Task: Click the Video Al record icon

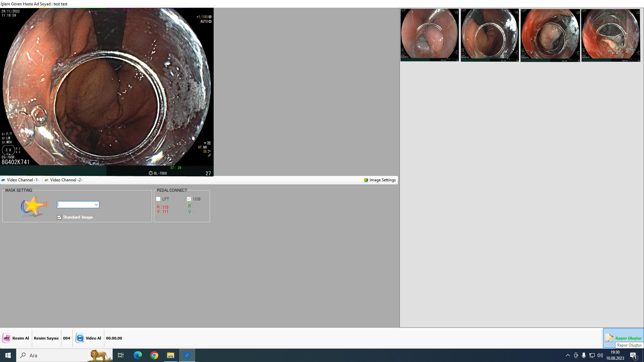Action: click(80, 338)
